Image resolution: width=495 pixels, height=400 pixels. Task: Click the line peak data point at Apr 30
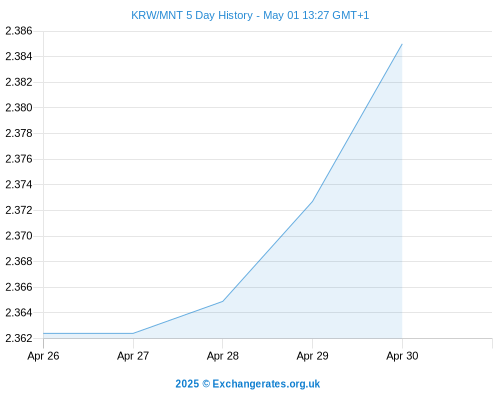pos(402,44)
